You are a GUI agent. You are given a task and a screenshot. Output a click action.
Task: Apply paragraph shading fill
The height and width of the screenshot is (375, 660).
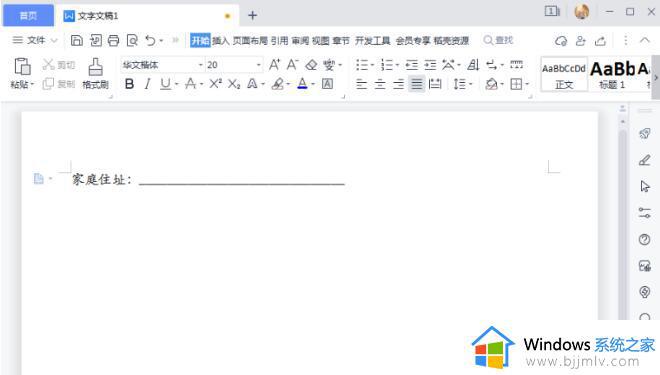coord(491,84)
